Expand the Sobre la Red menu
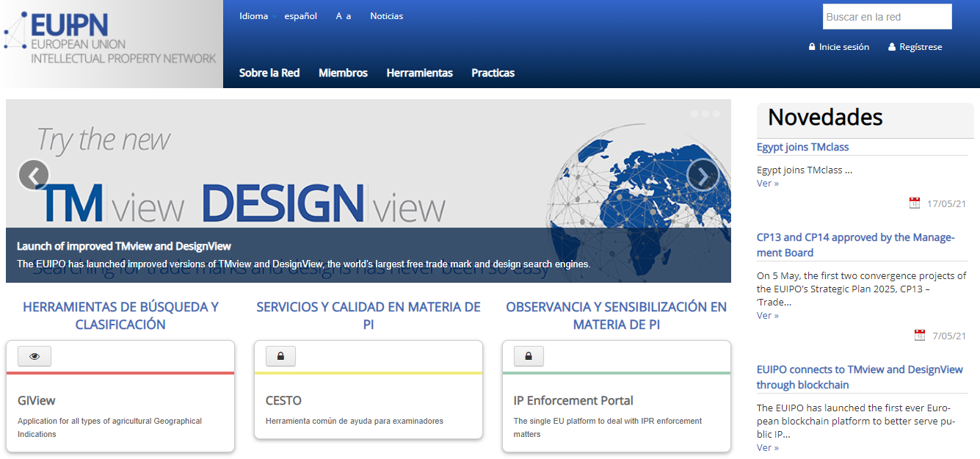Image resolution: width=980 pixels, height=459 pixels. click(x=269, y=73)
